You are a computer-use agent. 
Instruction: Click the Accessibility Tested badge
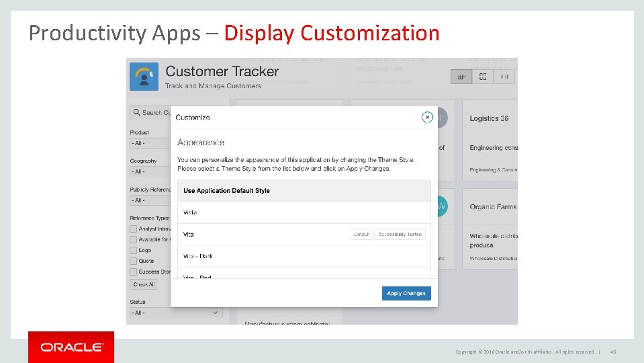click(400, 235)
